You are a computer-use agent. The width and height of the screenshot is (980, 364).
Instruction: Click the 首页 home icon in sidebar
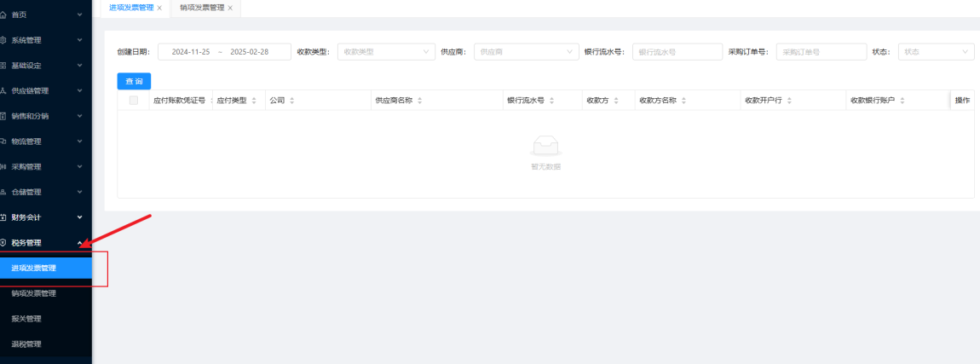point(3,14)
